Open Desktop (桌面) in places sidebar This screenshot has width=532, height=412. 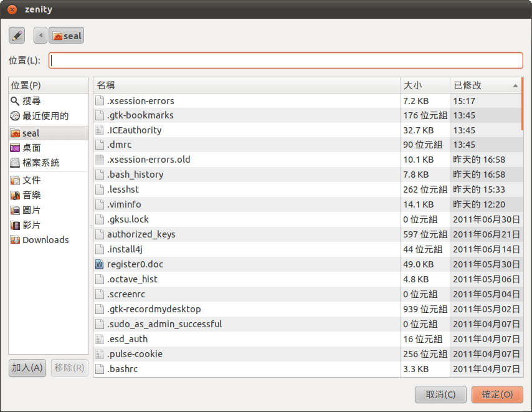click(31, 148)
